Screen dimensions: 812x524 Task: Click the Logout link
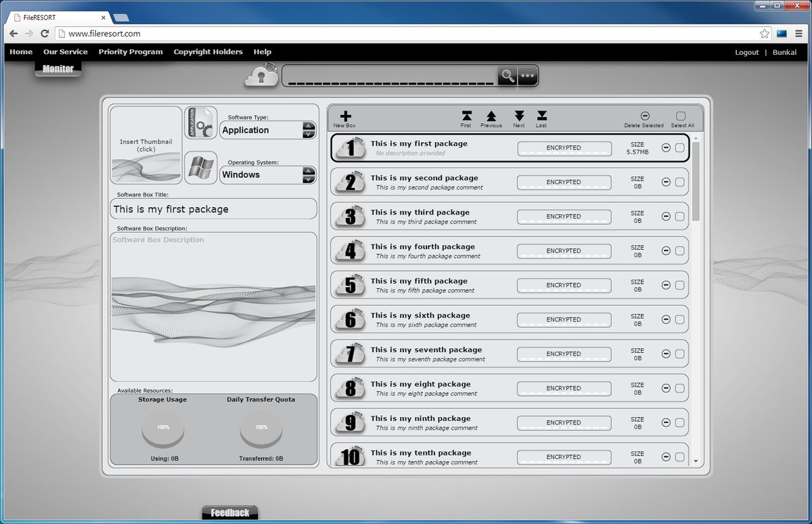tap(746, 52)
